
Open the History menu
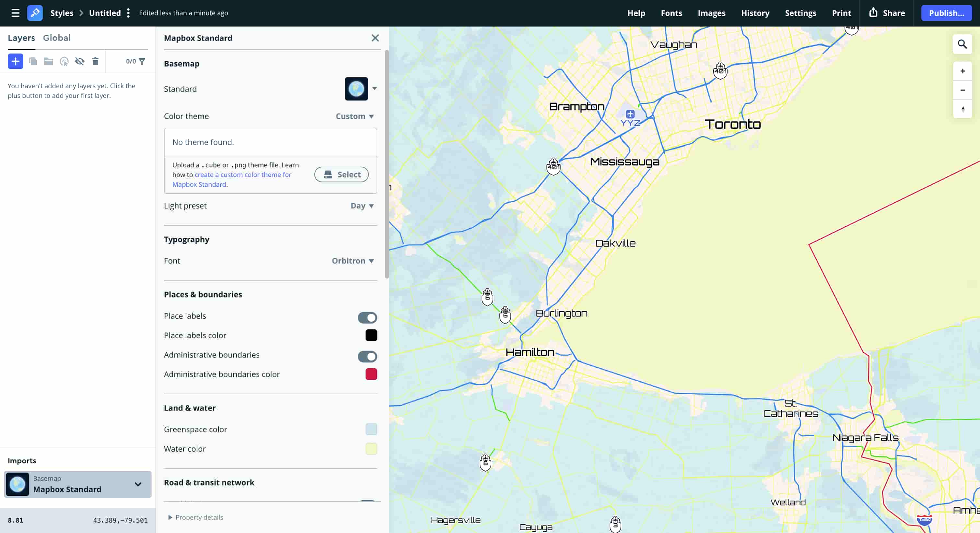point(755,13)
